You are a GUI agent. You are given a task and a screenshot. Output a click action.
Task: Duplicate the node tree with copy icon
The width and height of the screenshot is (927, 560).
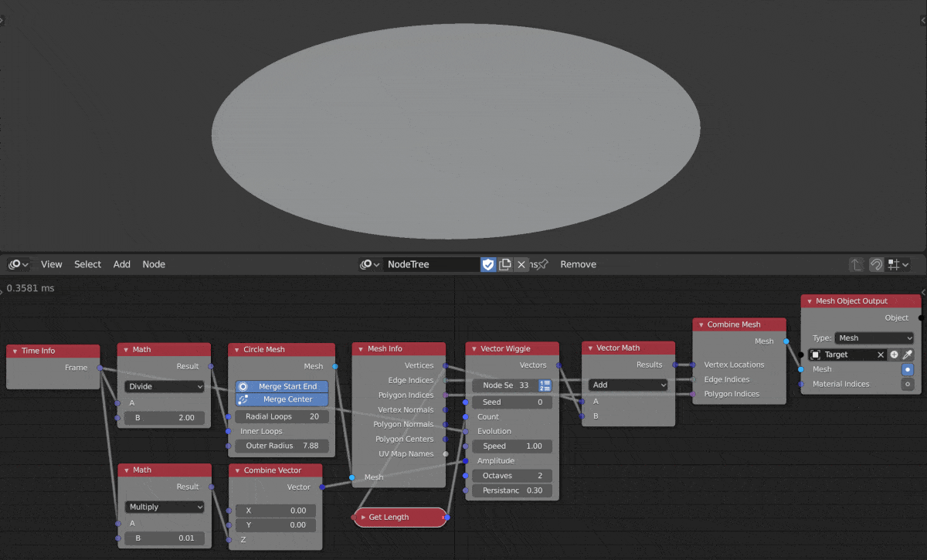pos(505,264)
